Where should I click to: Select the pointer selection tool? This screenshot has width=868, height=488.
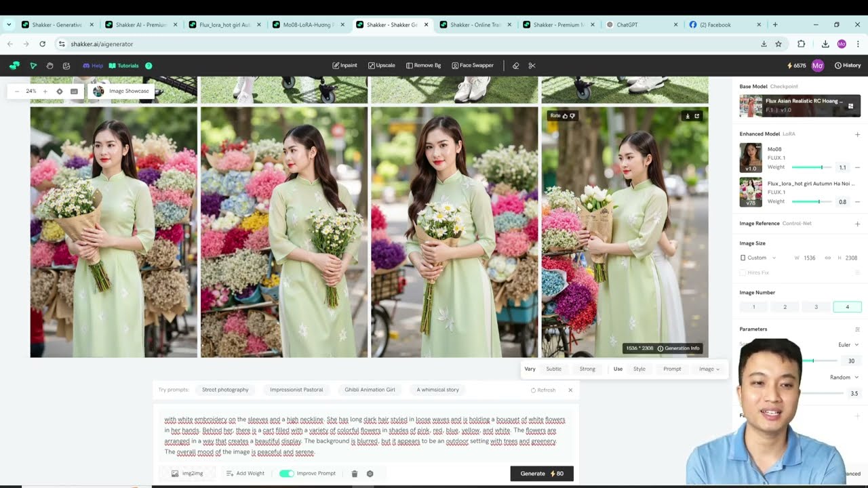click(x=33, y=66)
